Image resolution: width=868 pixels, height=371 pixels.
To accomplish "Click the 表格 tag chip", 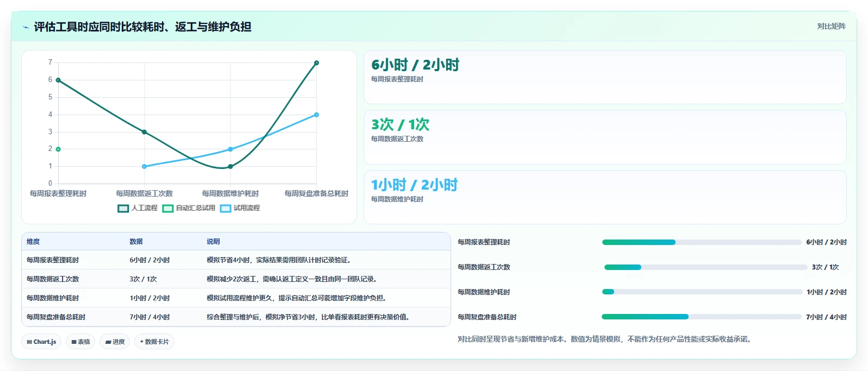I will pos(80,342).
